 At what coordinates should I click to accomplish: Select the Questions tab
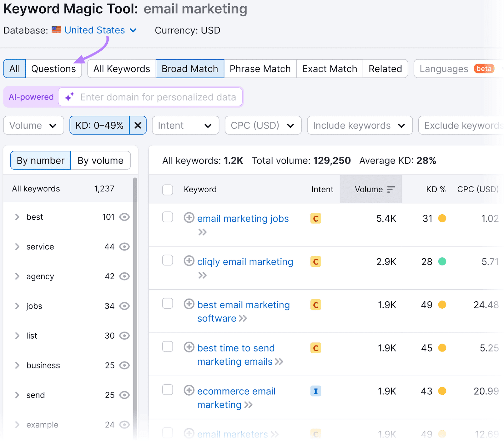point(54,69)
